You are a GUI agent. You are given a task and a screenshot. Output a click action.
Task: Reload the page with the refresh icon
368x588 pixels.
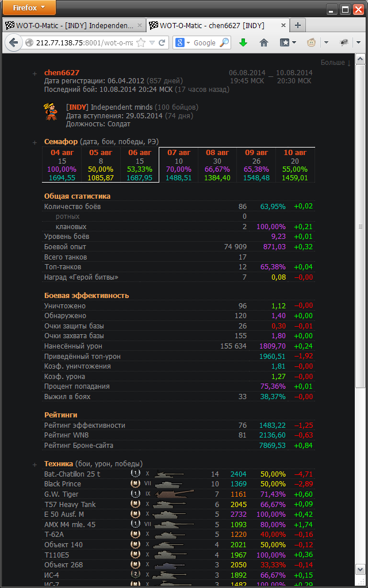click(162, 42)
